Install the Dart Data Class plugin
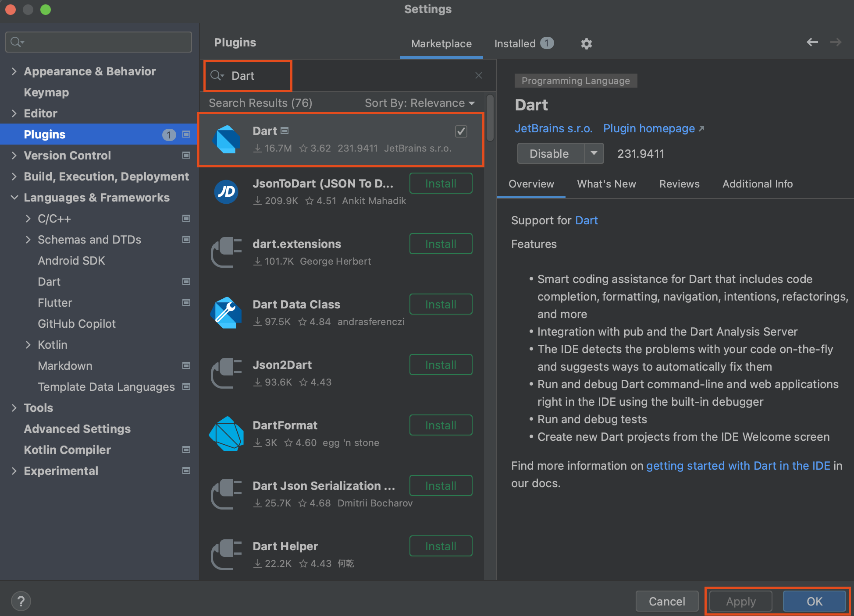The height and width of the screenshot is (616, 854). tap(441, 304)
